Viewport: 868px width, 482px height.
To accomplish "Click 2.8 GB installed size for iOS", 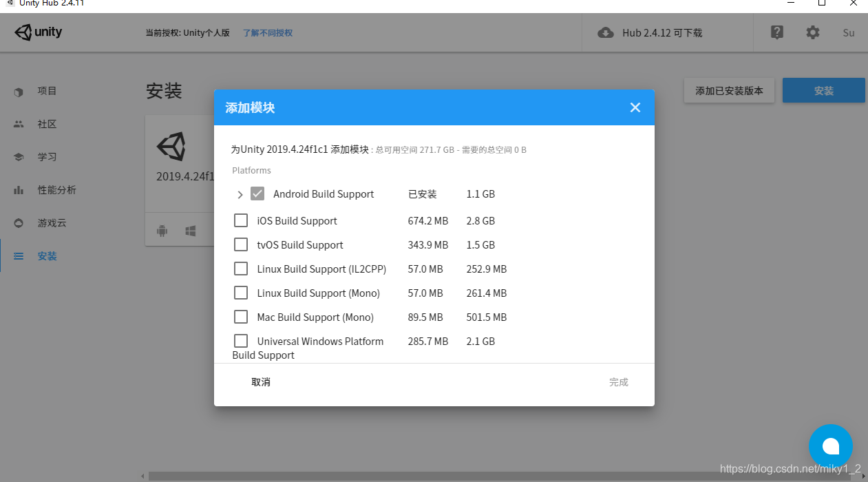I will tap(480, 221).
